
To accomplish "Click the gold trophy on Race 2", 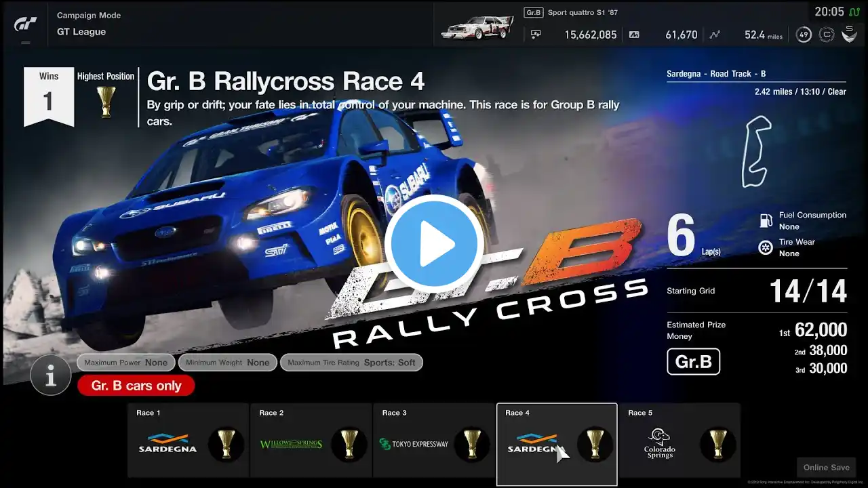I will 349,445.
